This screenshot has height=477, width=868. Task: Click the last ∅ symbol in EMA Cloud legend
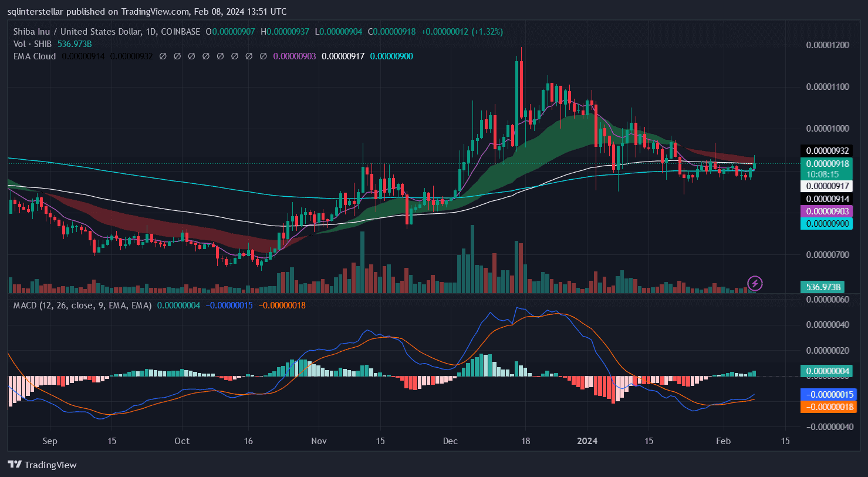(x=264, y=56)
